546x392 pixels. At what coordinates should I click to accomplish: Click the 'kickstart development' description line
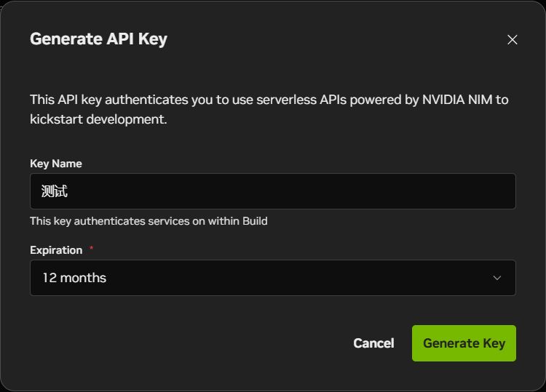(x=98, y=119)
